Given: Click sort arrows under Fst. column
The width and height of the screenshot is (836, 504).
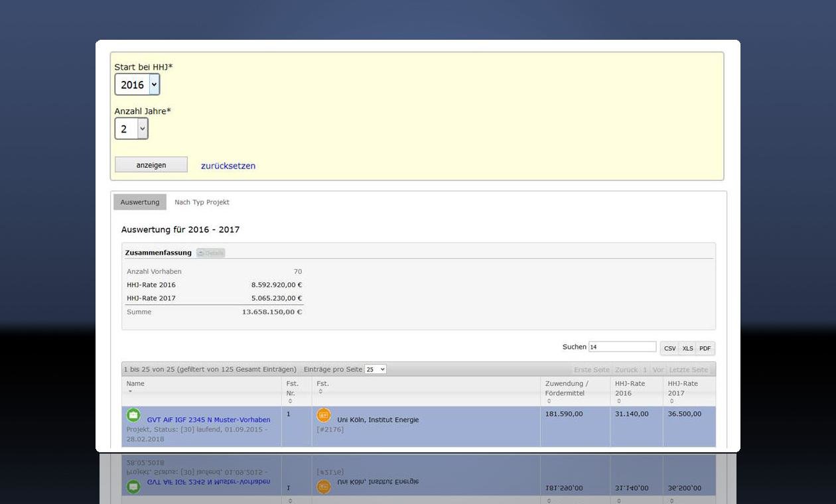Looking at the screenshot, I should [320, 392].
